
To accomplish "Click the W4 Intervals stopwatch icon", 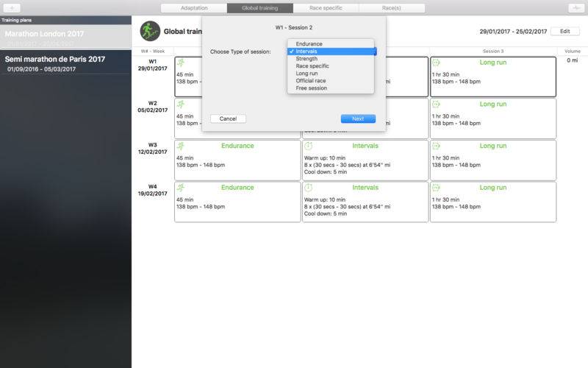I will click(308, 188).
